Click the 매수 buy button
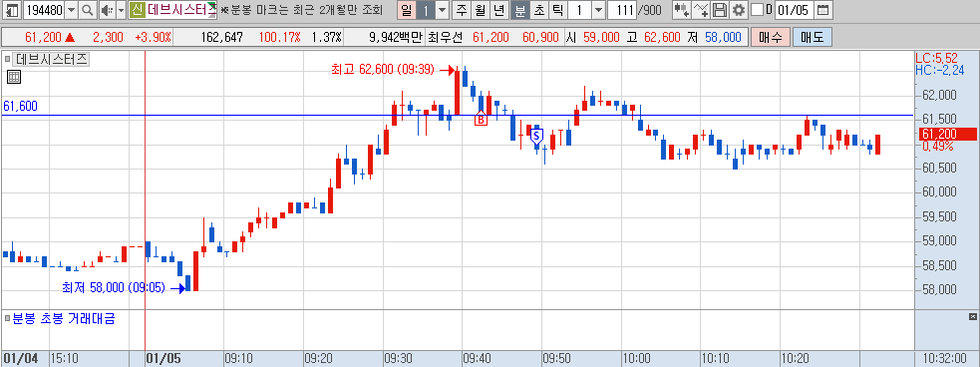This screenshot has width=980, height=367. [771, 37]
